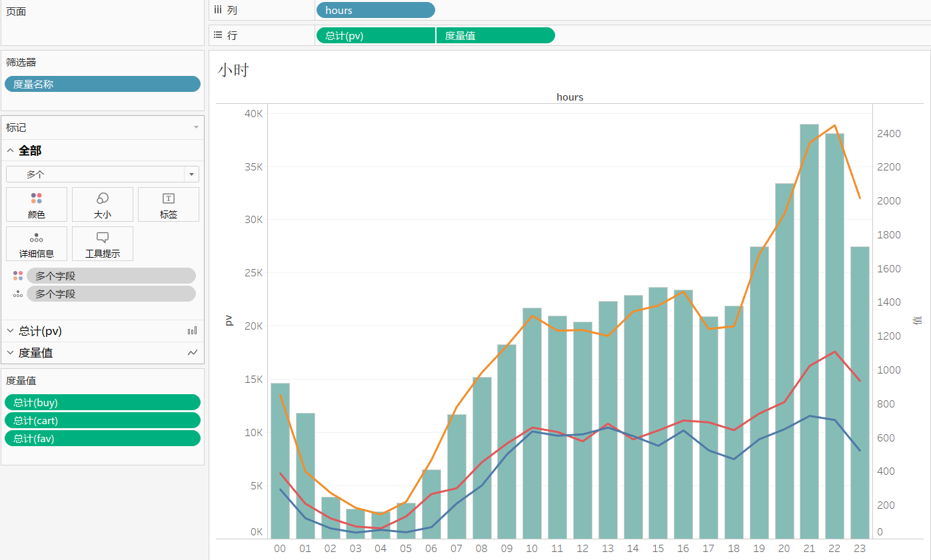Click the bar for hour 23
Image resolution: width=931 pixels, height=560 pixels.
pyautogui.click(x=860, y=393)
